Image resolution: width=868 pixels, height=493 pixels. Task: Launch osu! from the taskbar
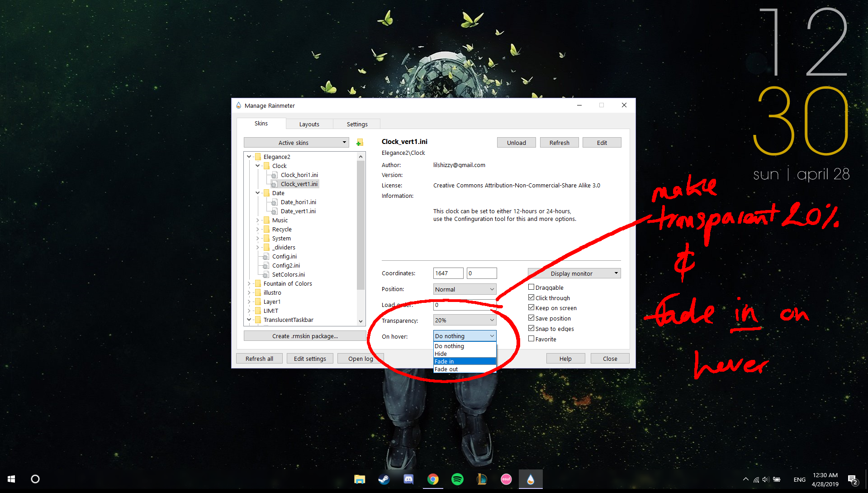pos(506,479)
